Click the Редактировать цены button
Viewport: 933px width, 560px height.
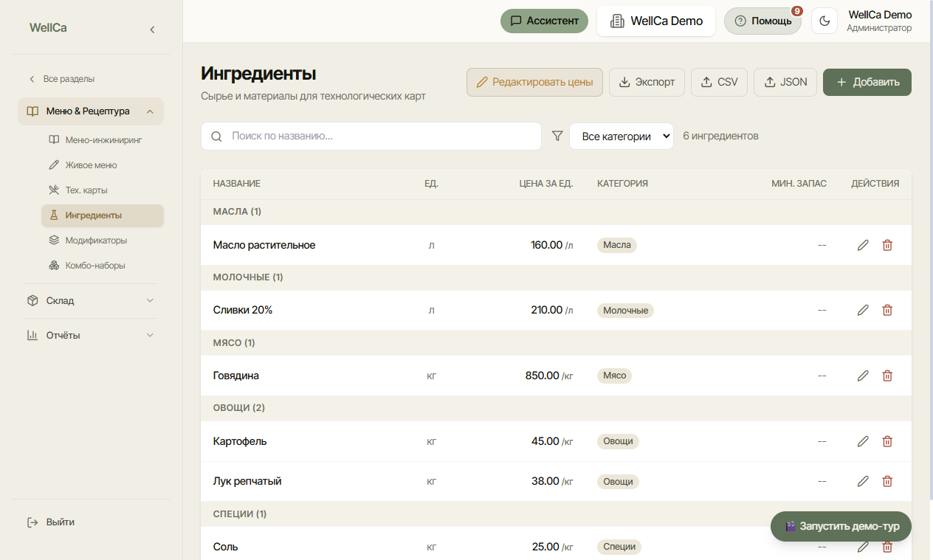click(534, 82)
